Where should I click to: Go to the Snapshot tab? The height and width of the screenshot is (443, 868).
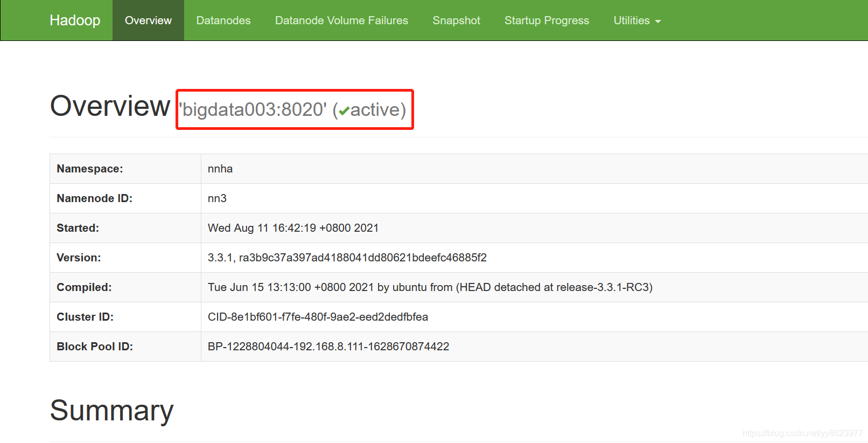tap(456, 20)
